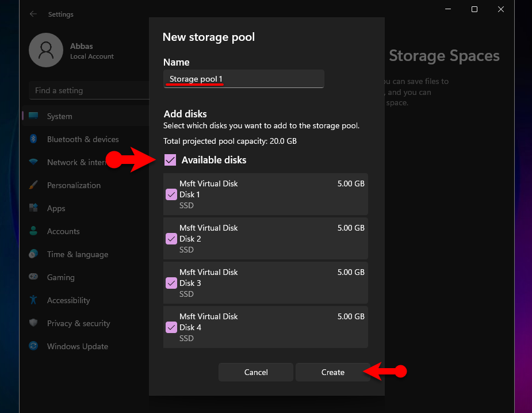The height and width of the screenshot is (413, 532).
Task: Minimize the Settings window
Action: pyautogui.click(x=448, y=10)
